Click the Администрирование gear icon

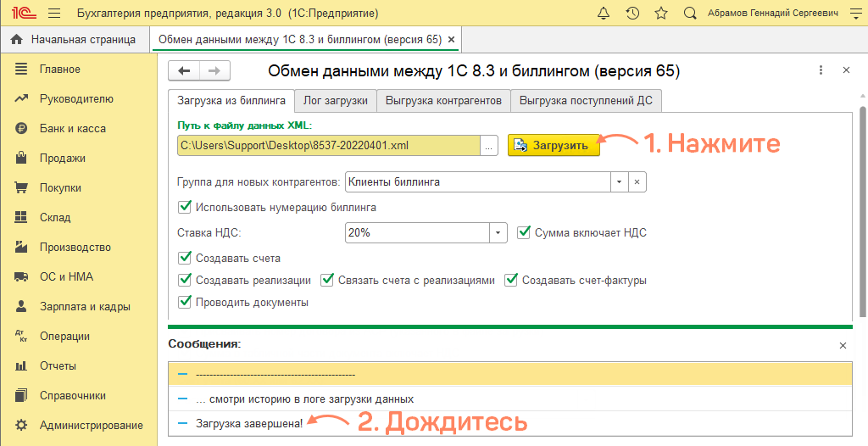21,426
